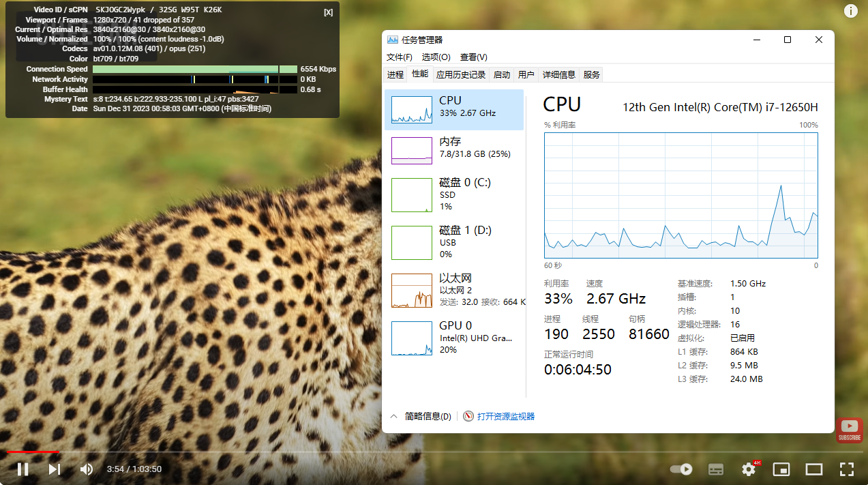Image resolution: width=868 pixels, height=485 pixels.
Task: Pause the YouTube video playback
Action: [x=23, y=469]
